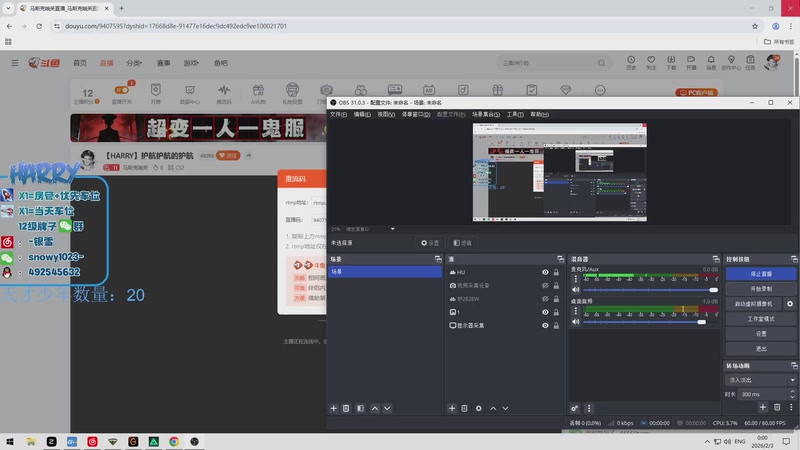The image size is (800, 450).
Task: Adjust the 麦克风/Aux volume slider
Action: [x=651, y=290]
